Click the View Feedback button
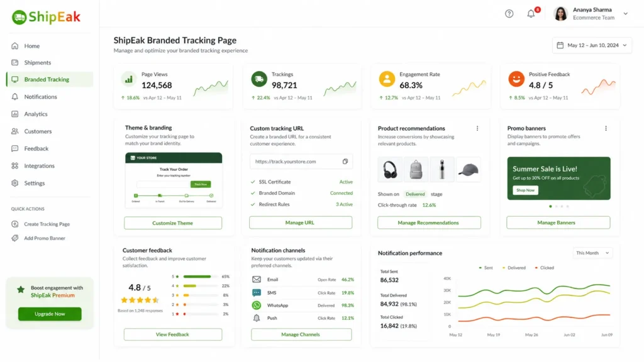 pyautogui.click(x=173, y=334)
